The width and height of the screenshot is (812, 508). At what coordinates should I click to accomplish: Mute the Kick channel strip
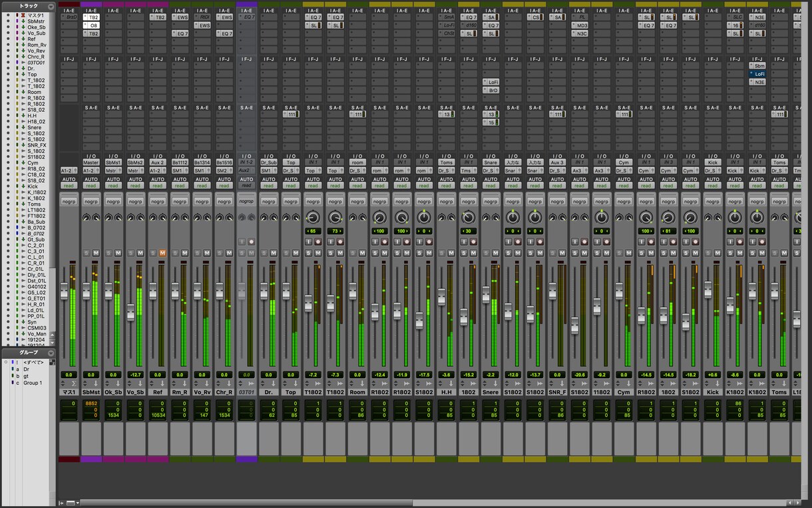click(x=717, y=253)
